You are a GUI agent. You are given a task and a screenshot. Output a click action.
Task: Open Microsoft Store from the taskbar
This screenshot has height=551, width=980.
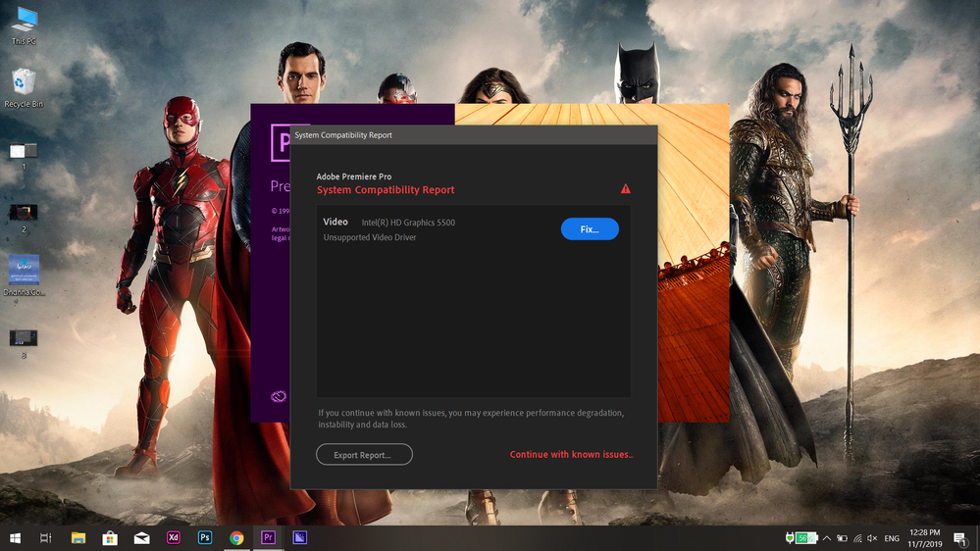coord(110,538)
